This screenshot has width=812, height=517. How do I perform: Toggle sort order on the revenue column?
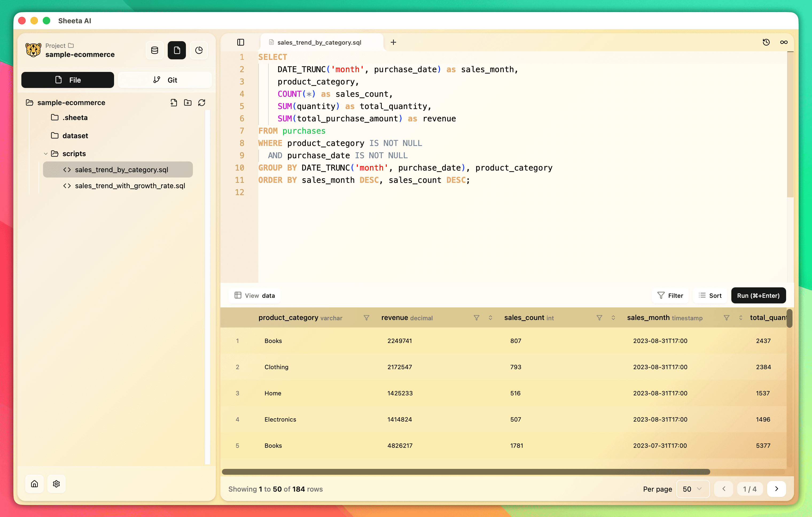pyautogui.click(x=490, y=318)
